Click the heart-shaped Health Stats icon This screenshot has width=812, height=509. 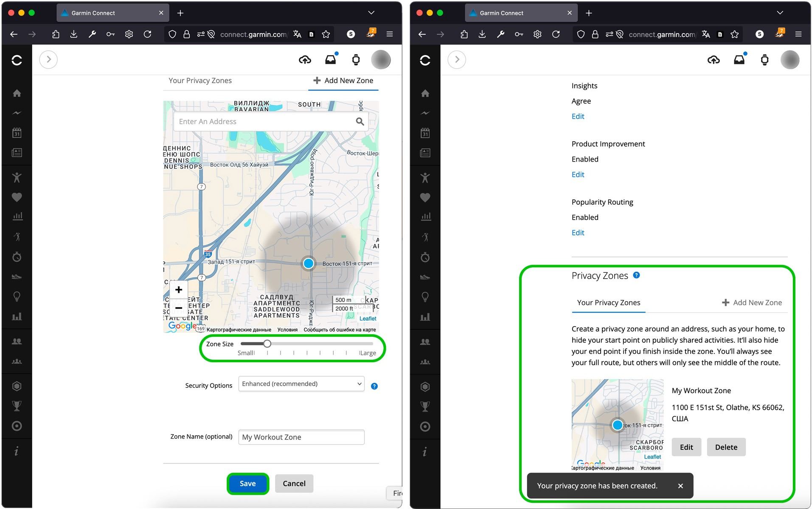(x=17, y=197)
